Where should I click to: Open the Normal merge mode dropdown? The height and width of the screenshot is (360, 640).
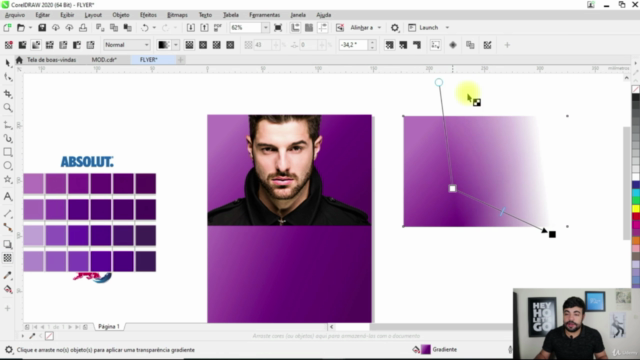(x=127, y=45)
